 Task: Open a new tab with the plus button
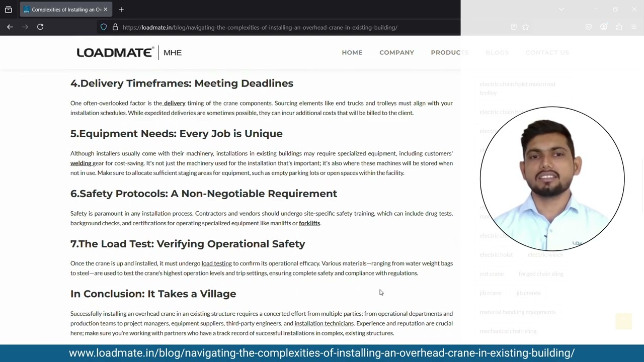tap(121, 10)
